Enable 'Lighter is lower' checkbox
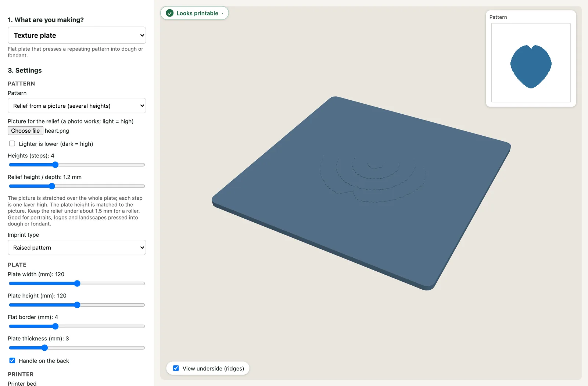588x386 pixels. [x=12, y=144]
